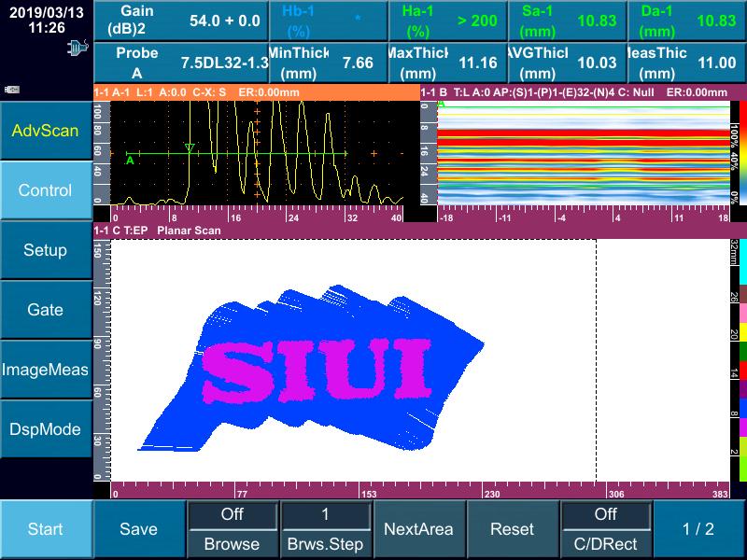This screenshot has width=747, height=560.
Task: Select the Probe A parameter field
Action: (x=181, y=63)
